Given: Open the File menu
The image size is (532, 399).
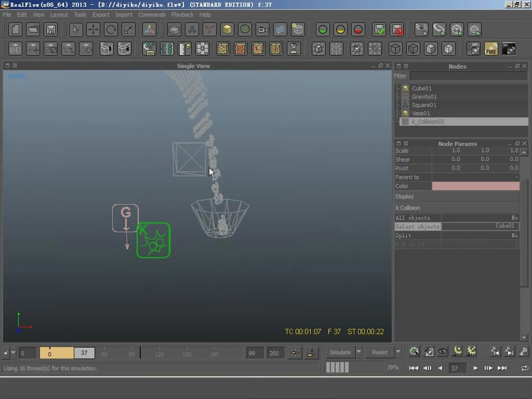Looking at the screenshot, I should [7, 15].
